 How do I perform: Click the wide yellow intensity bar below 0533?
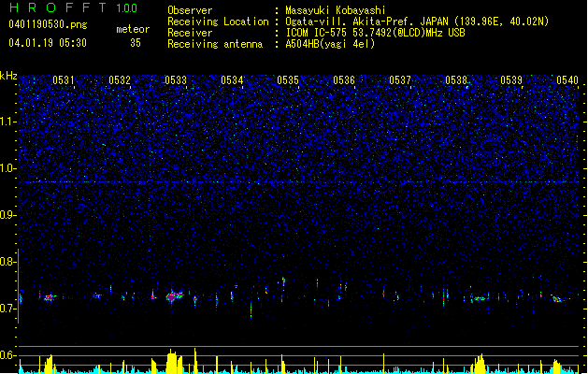click(174, 361)
